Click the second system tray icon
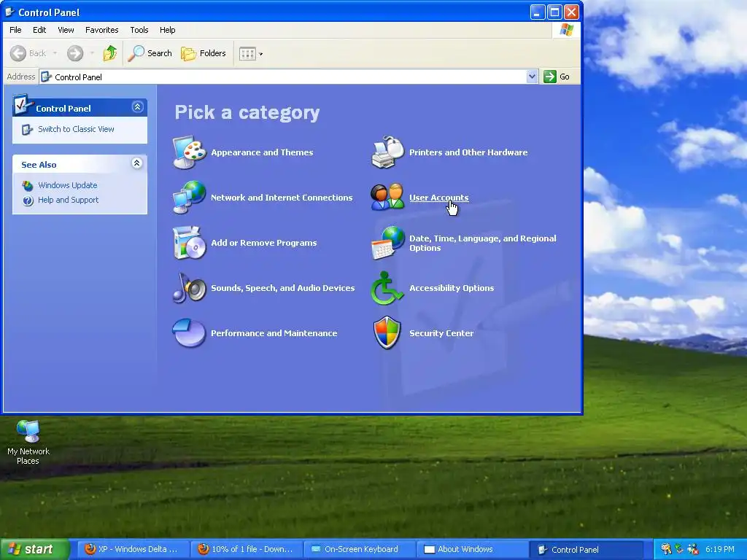The width and height of the screenshot is (747, 560). pyautogui.click(x=679, y=549)
